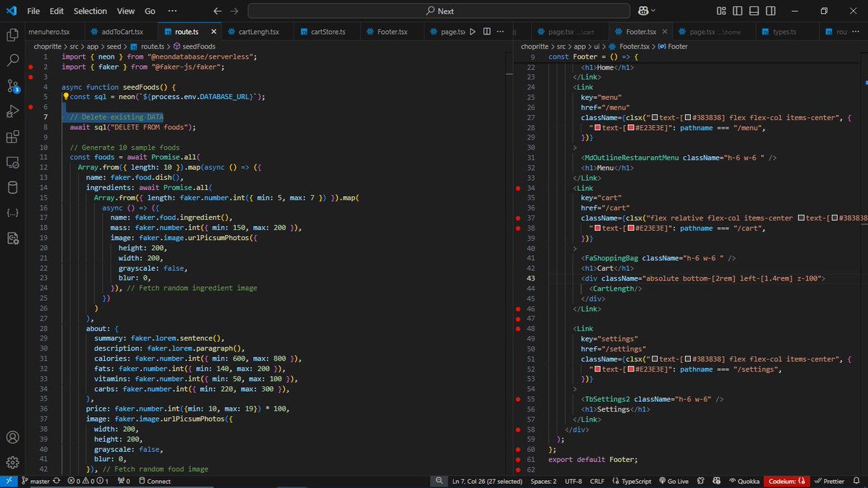Select the 'ui' breadcrumb in right editor
This screenshot has width=868, height=488.
tap(596, 46)
